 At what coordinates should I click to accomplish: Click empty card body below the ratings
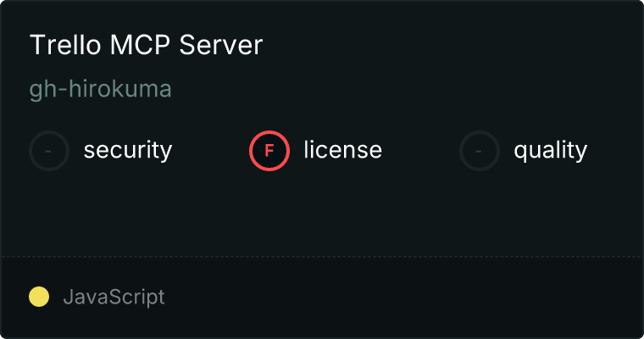click(322, 212)
